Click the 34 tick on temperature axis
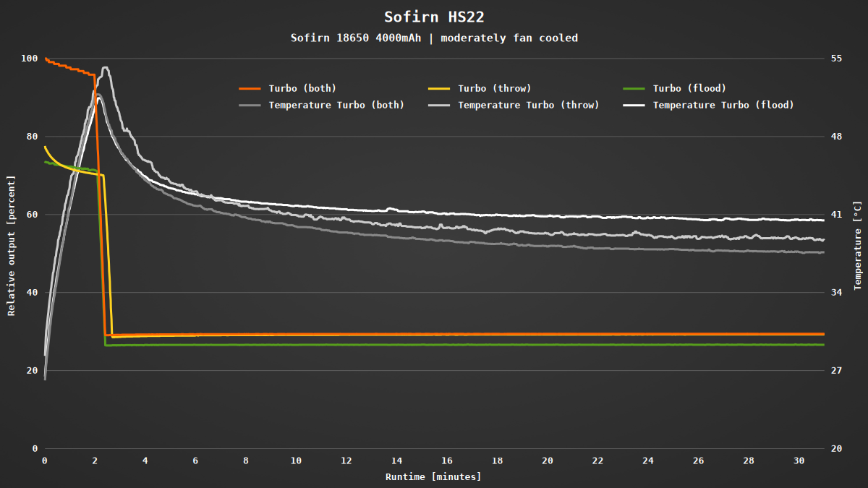This screenshot has width=868, height=488. (x=837, y=292)
